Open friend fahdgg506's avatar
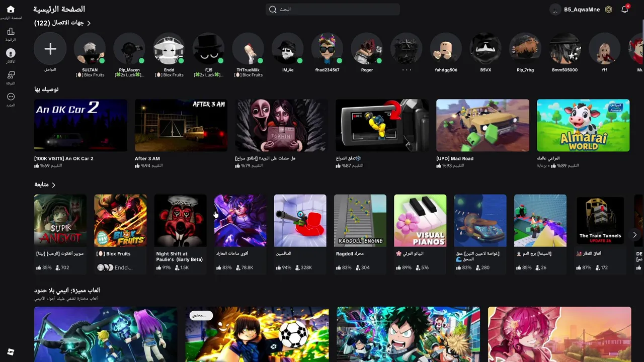This screenshot has width=644, height=362. (x=446, y=49)
